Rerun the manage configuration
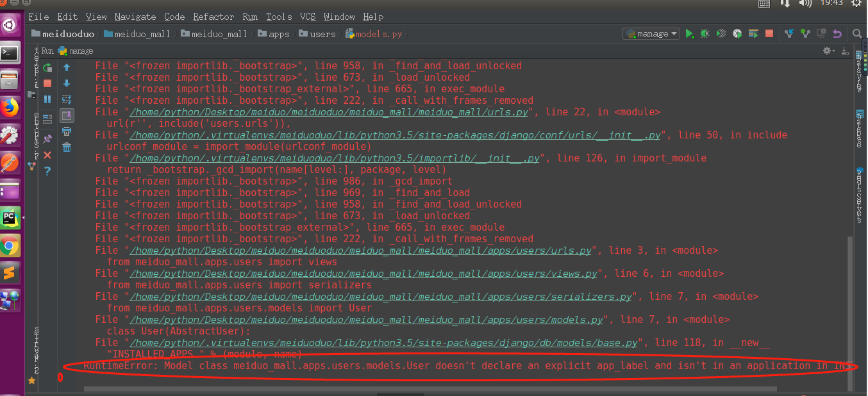 pyautogui.click(x=46, y=68)
